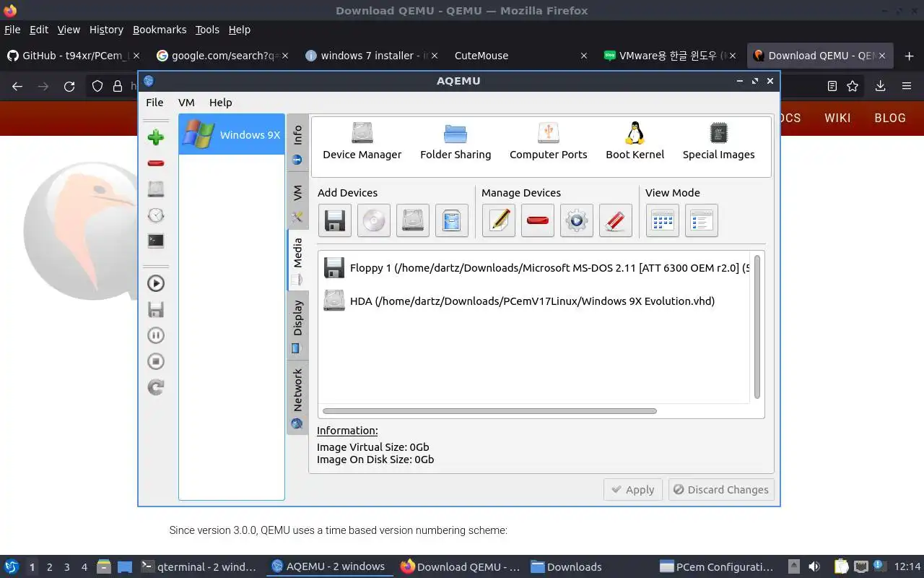Add a floppy device
The height and width of the screenshot is (578, 924).
[x=334, y=220]
